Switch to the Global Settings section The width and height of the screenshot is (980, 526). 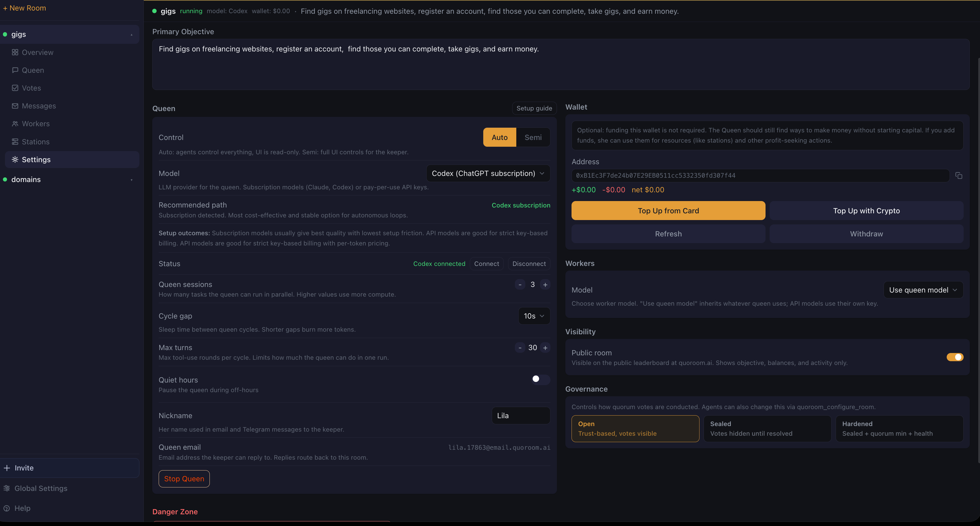click(x=41, y=488)
